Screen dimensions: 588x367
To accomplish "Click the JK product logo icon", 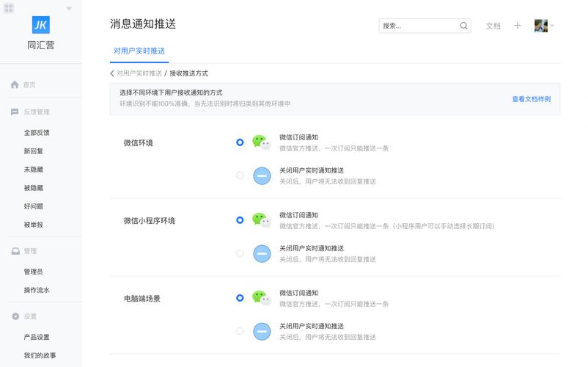I will [x=41, y=25].
